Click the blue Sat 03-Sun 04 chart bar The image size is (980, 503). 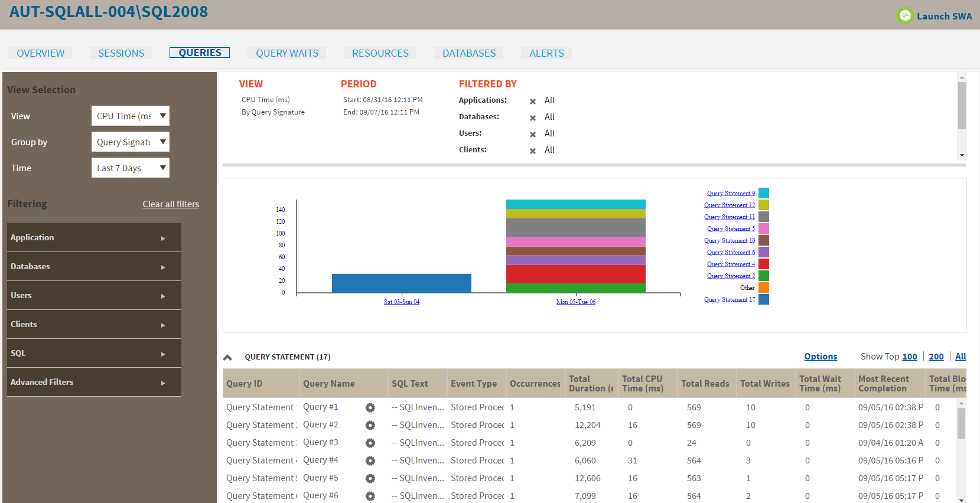coord(402,283)
